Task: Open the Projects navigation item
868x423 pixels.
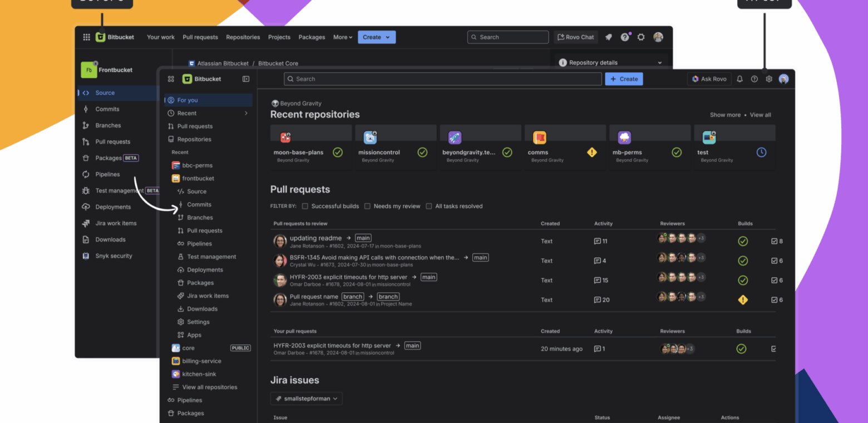Action: click(x=279, y=37)
